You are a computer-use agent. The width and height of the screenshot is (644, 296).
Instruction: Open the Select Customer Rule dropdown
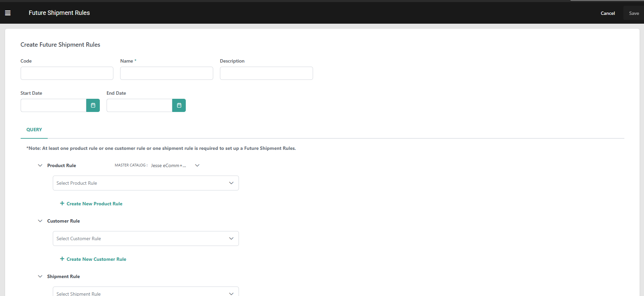[x=146, y=238]
